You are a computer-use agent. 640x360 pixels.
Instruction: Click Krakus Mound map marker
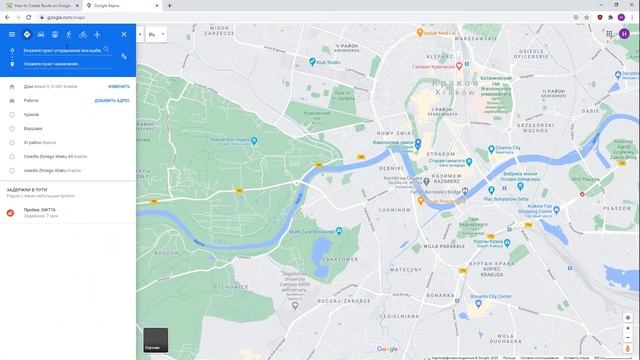(507, 243)
